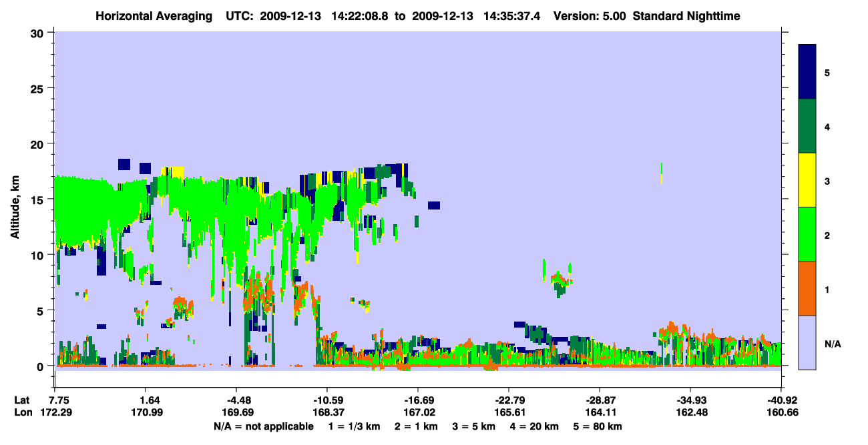Click the latitude value '-22.79'
The height and width of the screenshot is (445, 868).
click(x=508, y=400)
